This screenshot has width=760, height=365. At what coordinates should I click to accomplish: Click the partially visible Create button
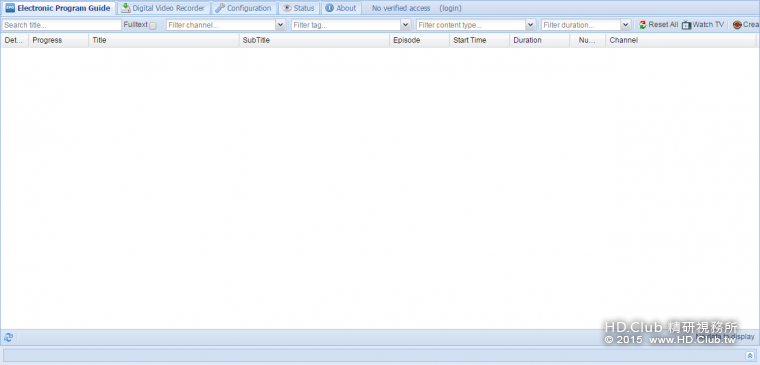pos(746,25)
